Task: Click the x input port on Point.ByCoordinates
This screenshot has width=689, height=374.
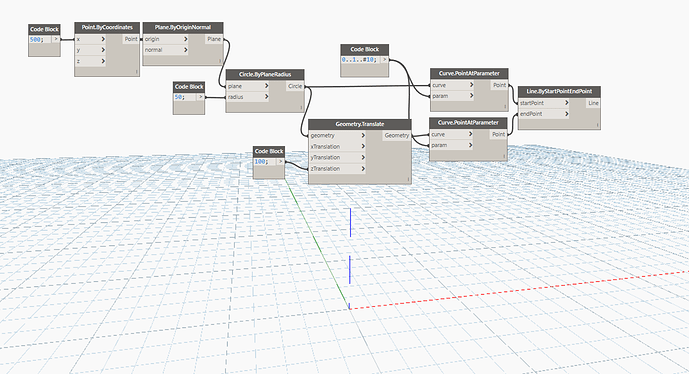Action: pos(91,39)
